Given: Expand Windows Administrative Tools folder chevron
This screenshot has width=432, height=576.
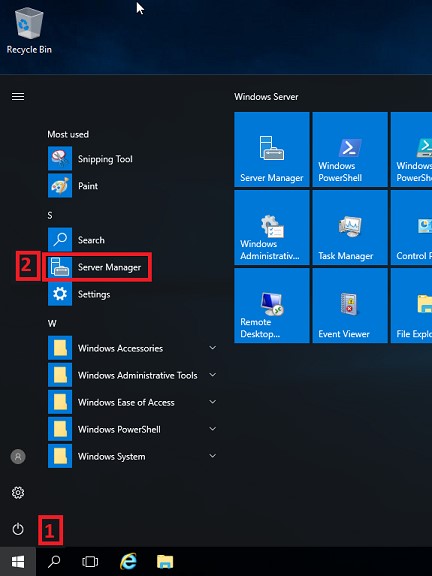Looking at the screenshot, I should [212, 375].
